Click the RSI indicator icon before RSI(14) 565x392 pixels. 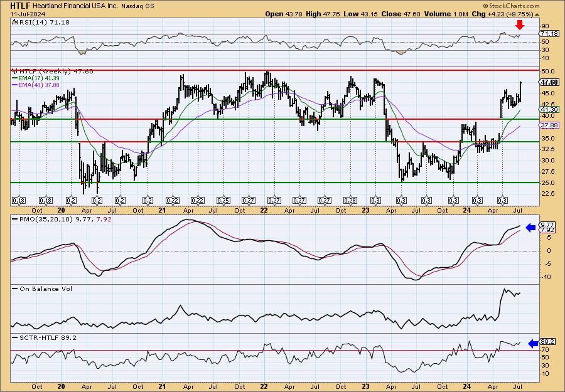[14, 23]
